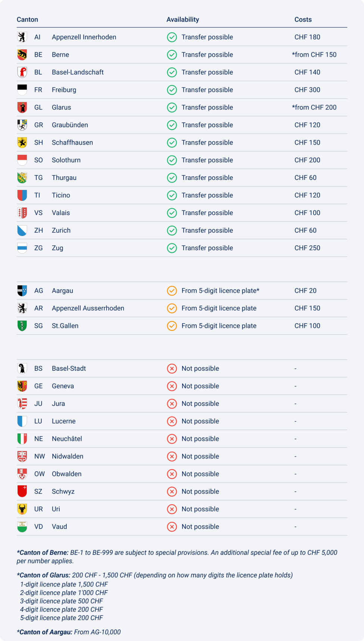The image size is (364, 641).
Task: Click the Berne bear flag icon
Action: [22, 55]
